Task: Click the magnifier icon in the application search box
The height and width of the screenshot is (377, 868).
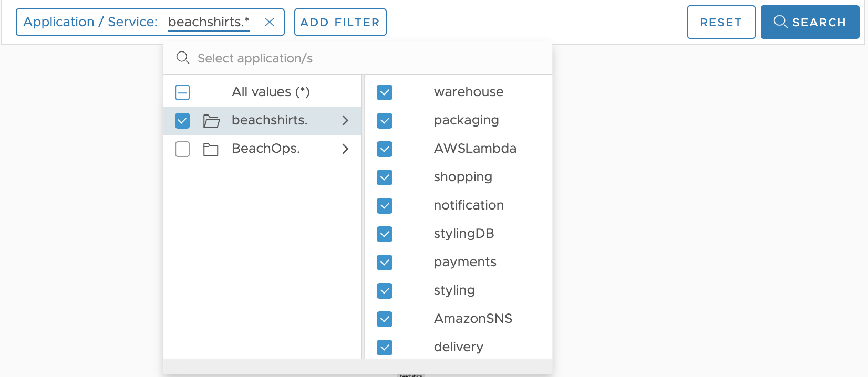Action: [183, 58]
